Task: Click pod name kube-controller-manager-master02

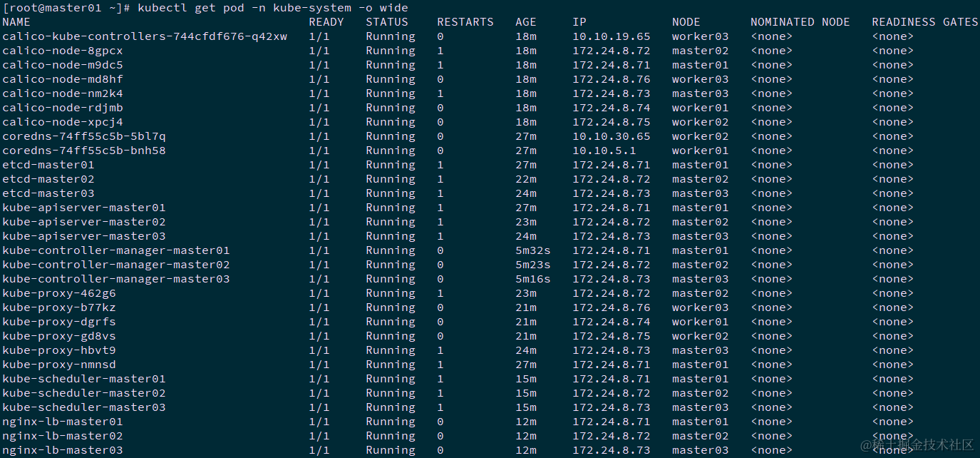Action: point(116,265)
